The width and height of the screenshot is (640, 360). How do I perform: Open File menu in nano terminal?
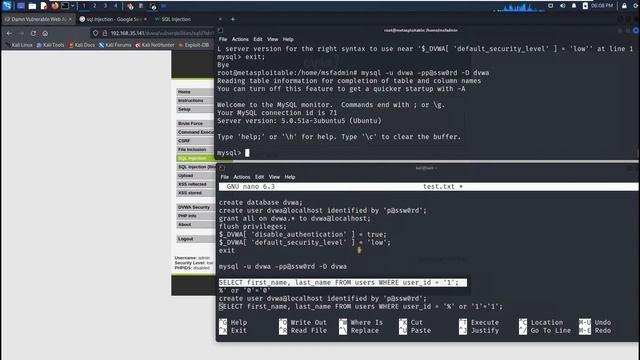point(224,177)
